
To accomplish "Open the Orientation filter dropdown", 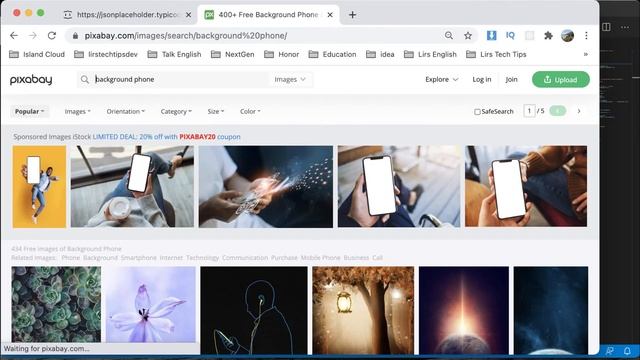I will 126,111.
